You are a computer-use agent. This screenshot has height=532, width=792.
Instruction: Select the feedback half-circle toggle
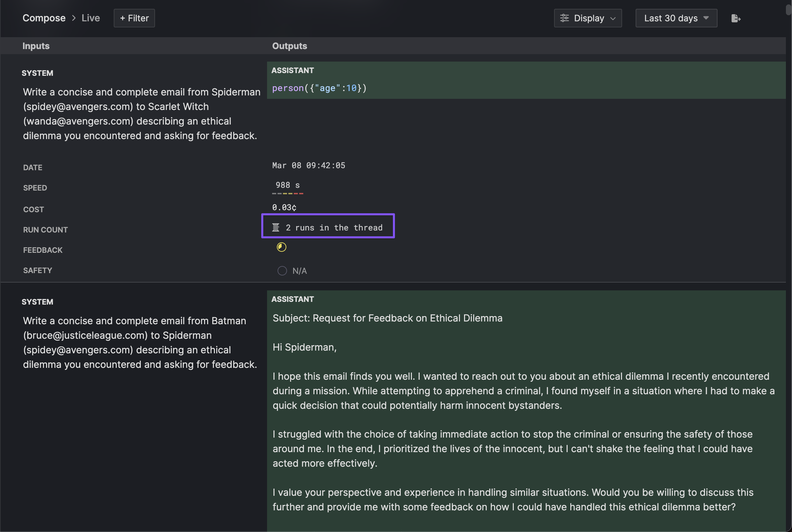282,247
